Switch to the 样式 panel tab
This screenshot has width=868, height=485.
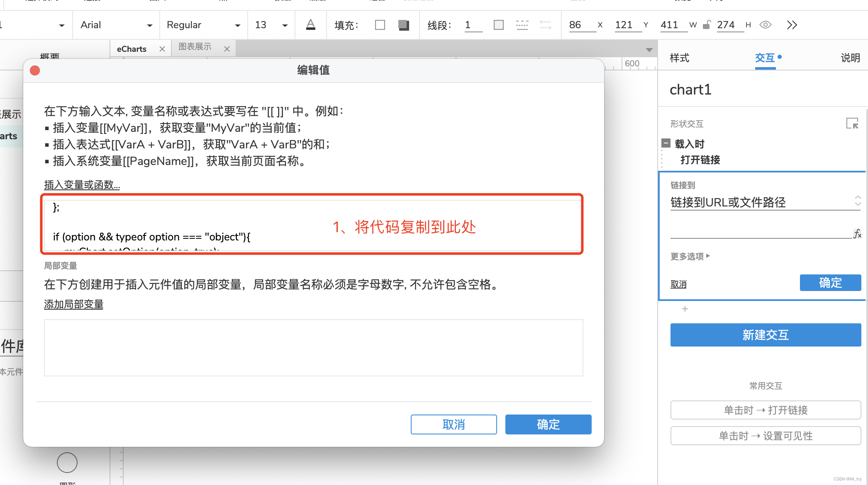coord(680,58)
